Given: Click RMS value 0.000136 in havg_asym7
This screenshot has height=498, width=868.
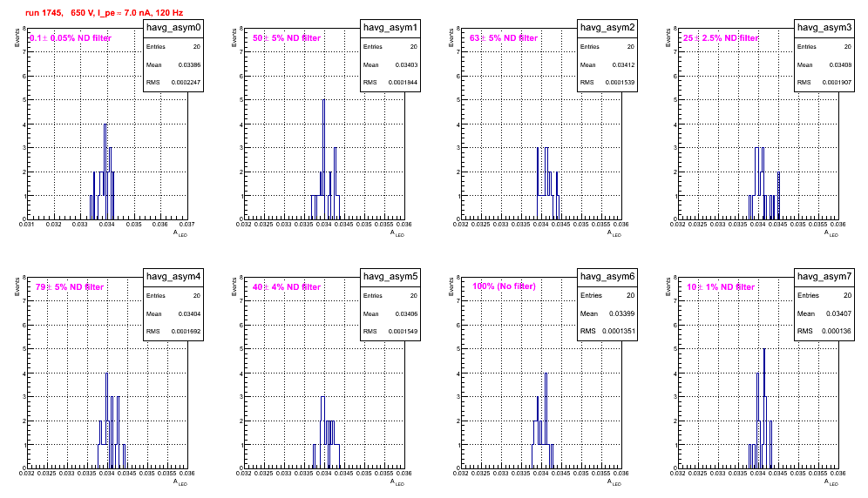Looking at the screenshot, I should pyautogui.click(x=837, y=332).
